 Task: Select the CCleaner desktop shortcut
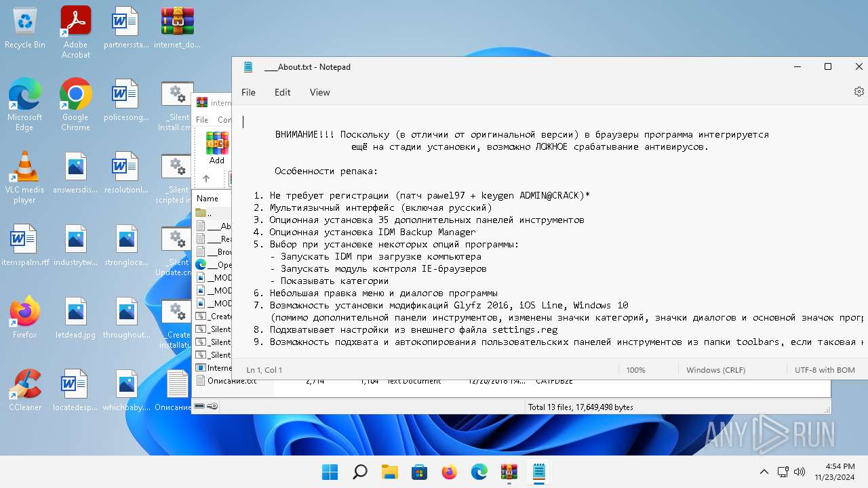(25, 390)
